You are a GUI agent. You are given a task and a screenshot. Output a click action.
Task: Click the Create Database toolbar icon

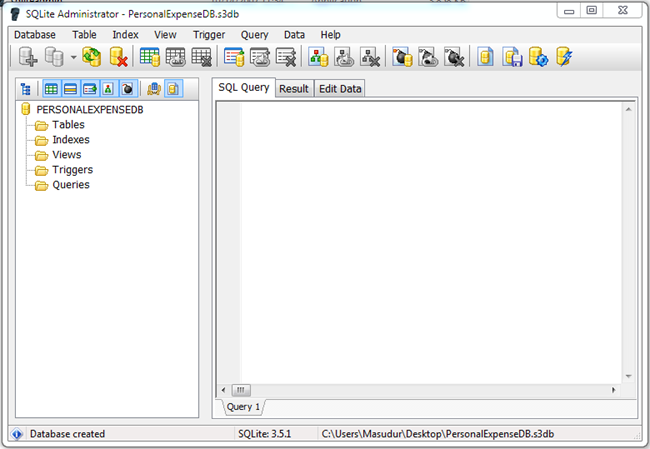click(28, 56)
